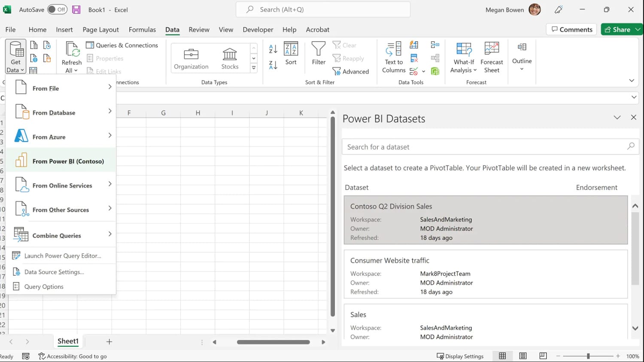Toggle the AutoSave switch
Viewport: 644px width, 362px height.
pos(57,9)
